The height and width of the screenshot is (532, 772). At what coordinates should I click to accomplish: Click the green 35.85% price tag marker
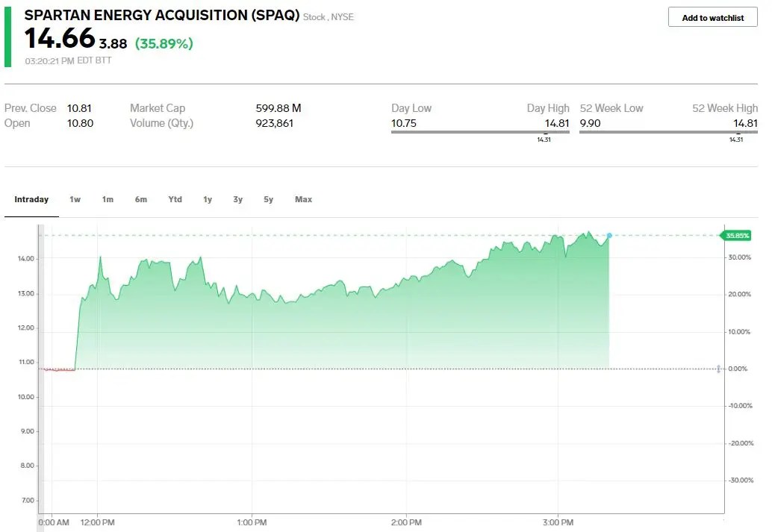pyautogui.click(x=736, y=236)
